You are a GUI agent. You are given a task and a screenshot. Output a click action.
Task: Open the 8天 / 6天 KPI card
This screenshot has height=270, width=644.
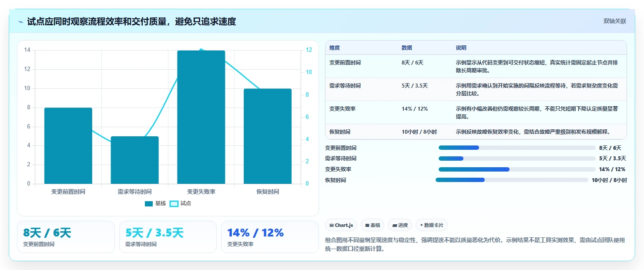click(x=66, y=237)
